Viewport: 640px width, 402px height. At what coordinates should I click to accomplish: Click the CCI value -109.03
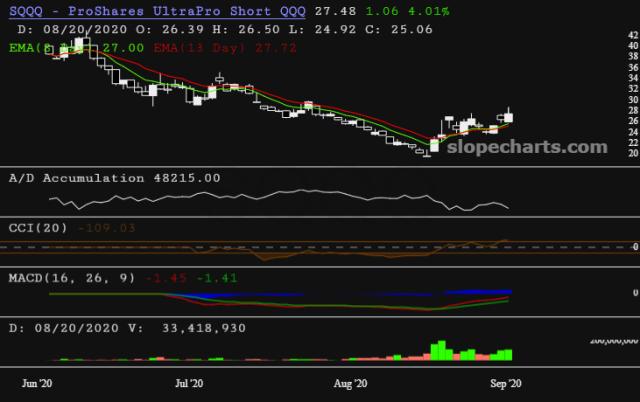[109, 227]
